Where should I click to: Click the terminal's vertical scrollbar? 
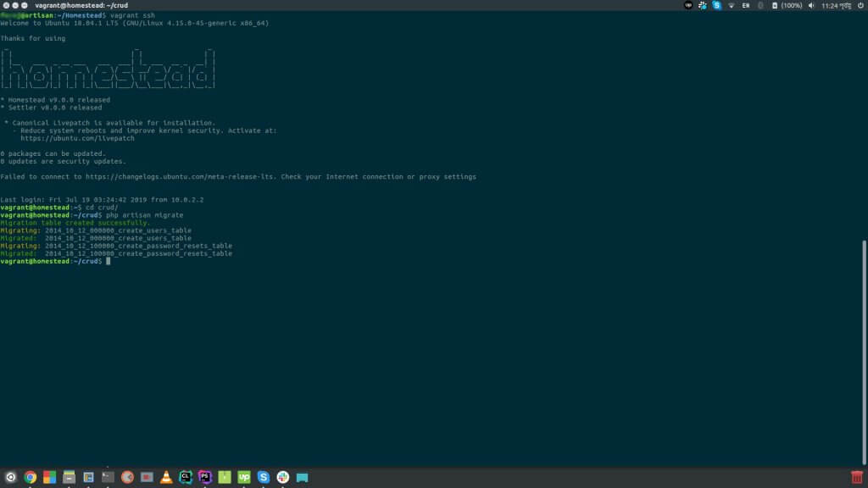(864, 352)
